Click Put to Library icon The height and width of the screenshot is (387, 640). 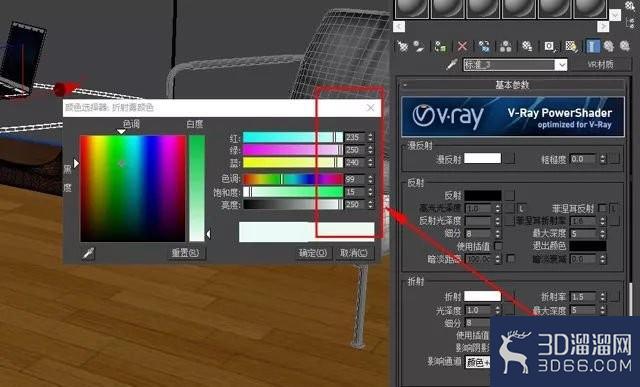527,46
